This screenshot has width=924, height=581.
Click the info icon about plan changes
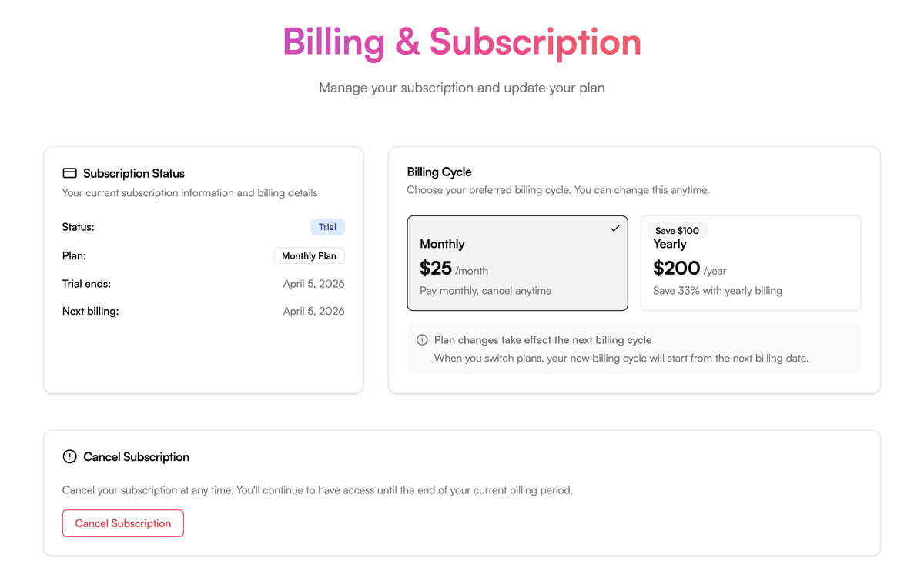tap(420, 339)
